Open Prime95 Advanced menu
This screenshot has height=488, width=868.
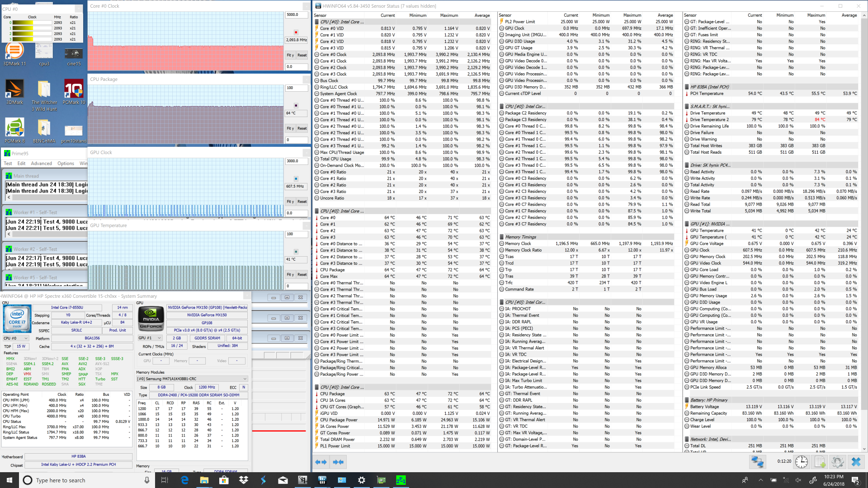click(41, 164)
